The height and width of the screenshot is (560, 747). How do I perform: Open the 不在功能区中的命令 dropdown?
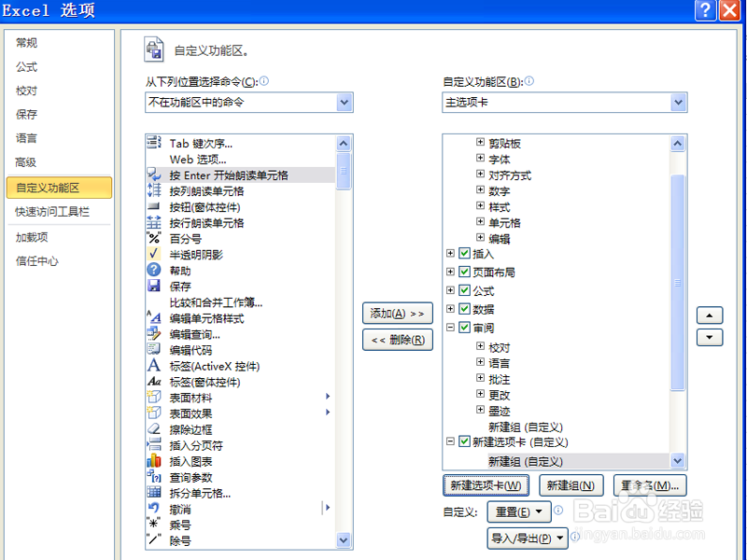pos(345,103)
